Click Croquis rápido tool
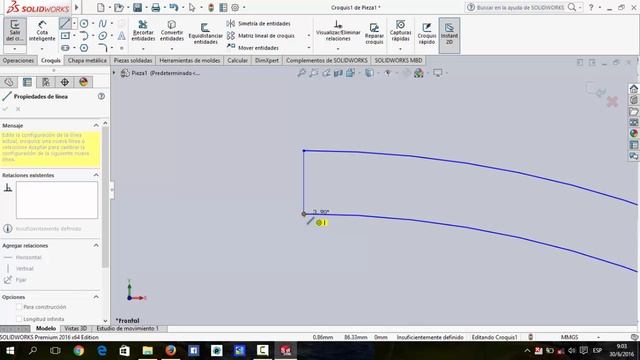Viewport: 640px width, 360px height. click(427, 33)
